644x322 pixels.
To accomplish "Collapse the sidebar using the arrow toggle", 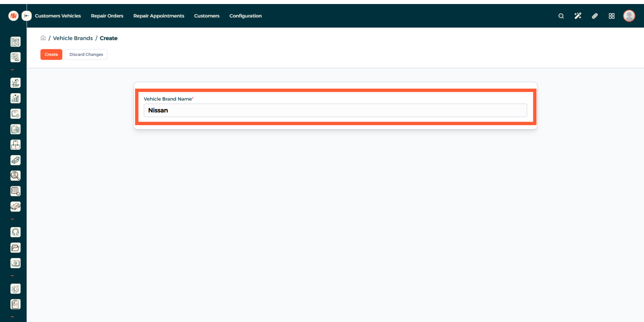I will point(26,16).
